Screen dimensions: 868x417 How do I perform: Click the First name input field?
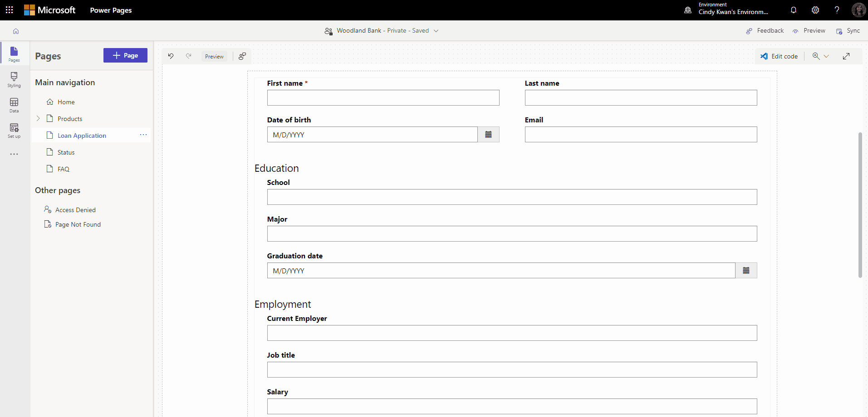point(383,97)
